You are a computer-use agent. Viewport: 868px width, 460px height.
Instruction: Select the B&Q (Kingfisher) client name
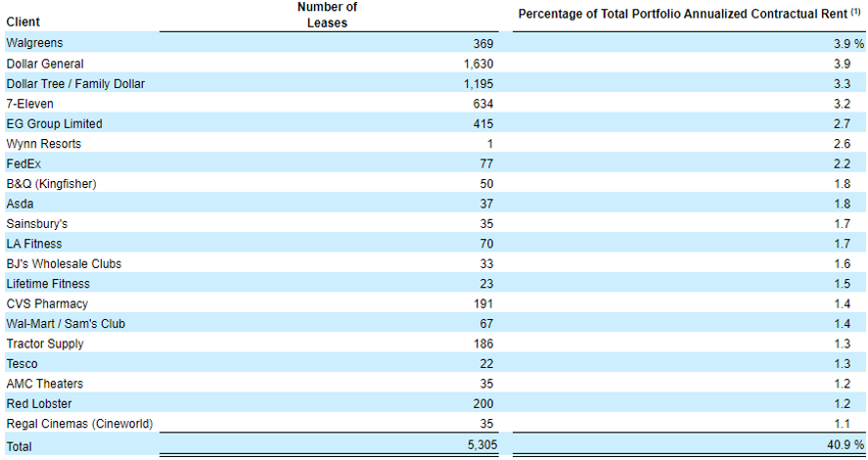(x=51, y=183)
